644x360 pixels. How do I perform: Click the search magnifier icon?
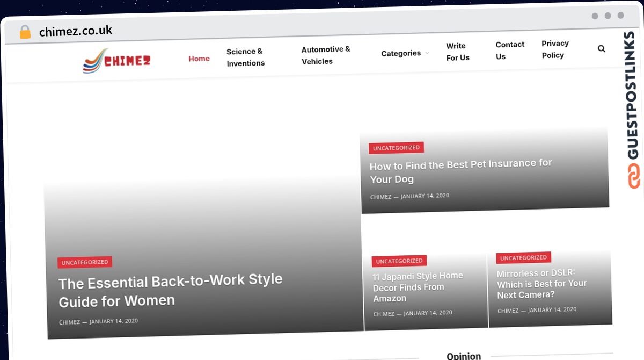601,49
